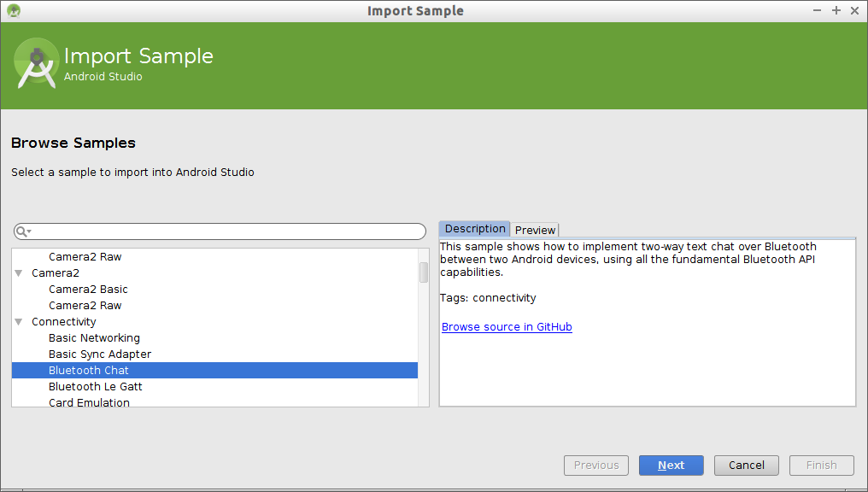Cancel the sample import

[x=746, y=465]
